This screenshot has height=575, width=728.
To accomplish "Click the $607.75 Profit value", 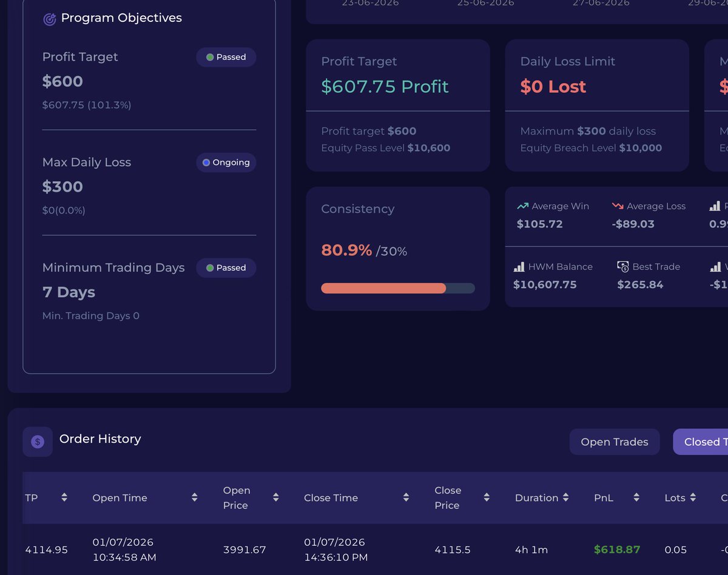I will click(385, 87).
